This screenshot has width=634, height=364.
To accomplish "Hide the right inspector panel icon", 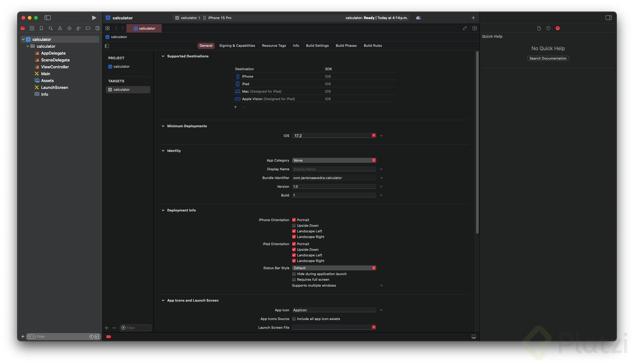I will (608, 18).
